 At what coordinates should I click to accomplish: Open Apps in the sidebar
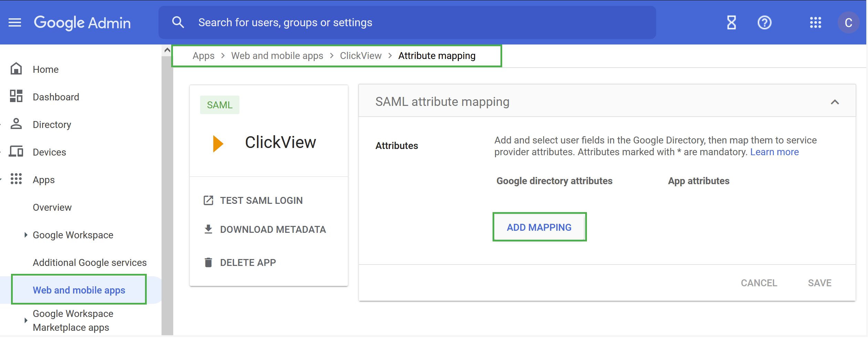point(44,180)
